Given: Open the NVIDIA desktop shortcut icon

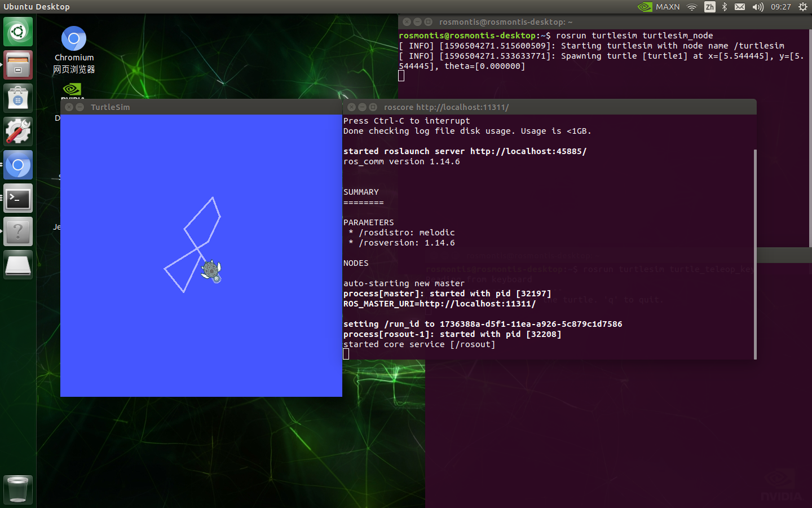Looking at the screenshot, I should click(73, 90).
